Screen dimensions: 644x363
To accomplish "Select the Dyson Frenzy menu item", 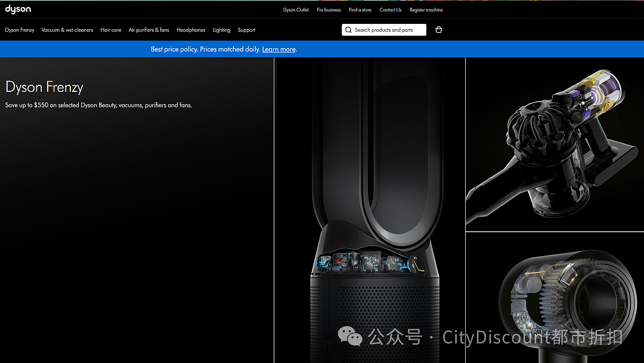I will 20,30.
